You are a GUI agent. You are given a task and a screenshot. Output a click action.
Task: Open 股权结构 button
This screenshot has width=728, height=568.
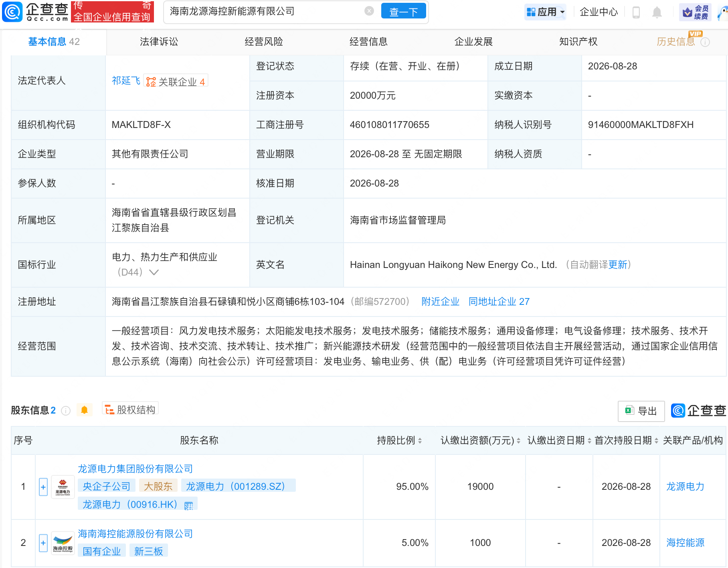130,409
